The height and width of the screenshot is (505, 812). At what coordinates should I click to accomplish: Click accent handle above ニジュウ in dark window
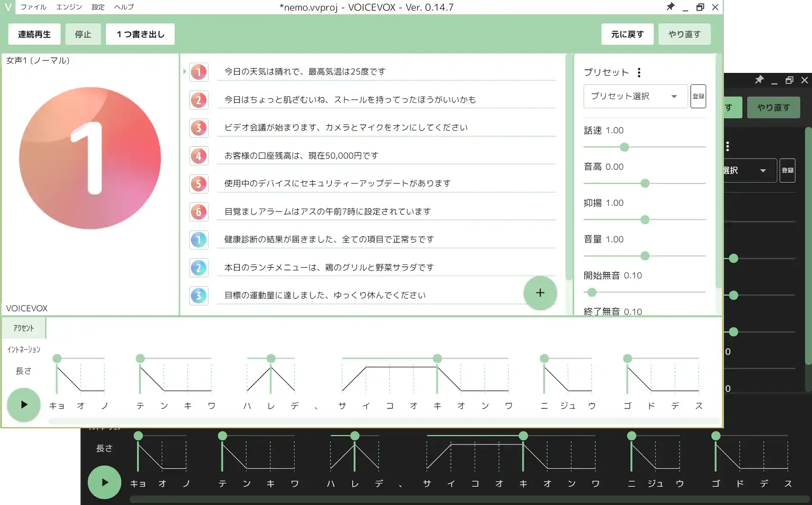[632, 436]
